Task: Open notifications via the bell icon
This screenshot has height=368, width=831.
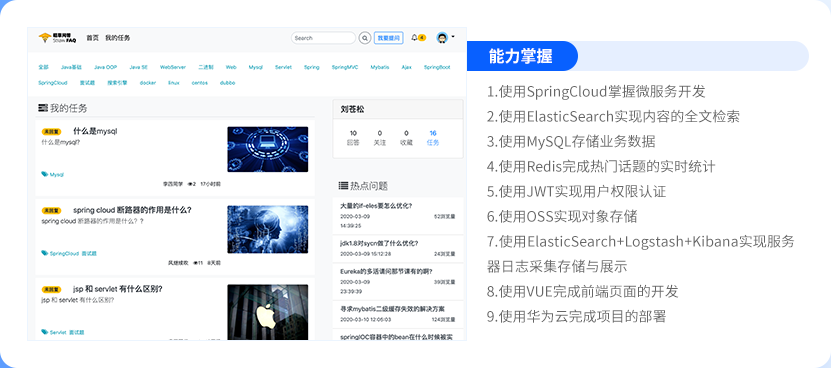Action: click(x=414, y=38)
